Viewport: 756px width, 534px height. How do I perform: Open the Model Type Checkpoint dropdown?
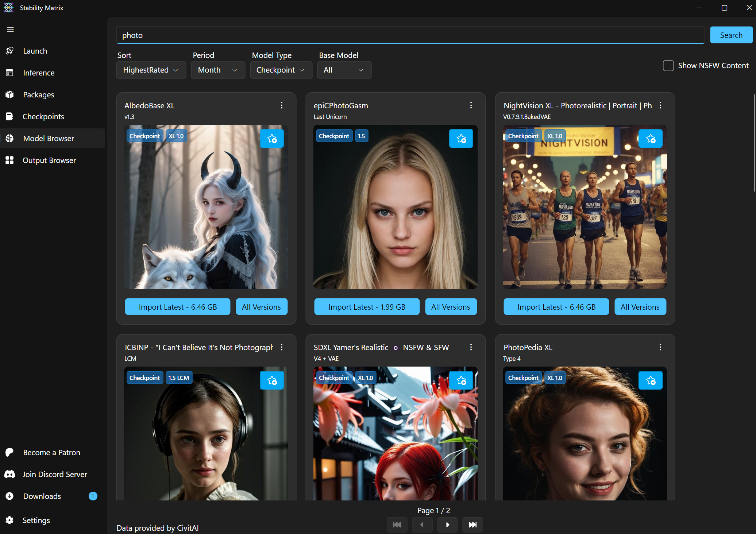[281, 70]
